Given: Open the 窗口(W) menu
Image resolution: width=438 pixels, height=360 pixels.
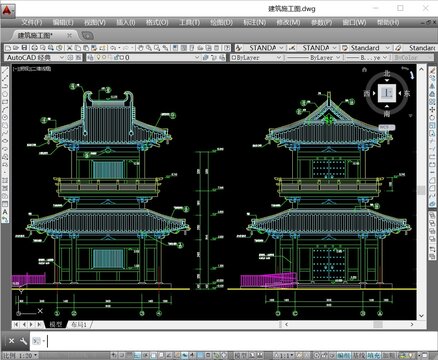Looking at the screenshot, I should [x=354, y=22].
